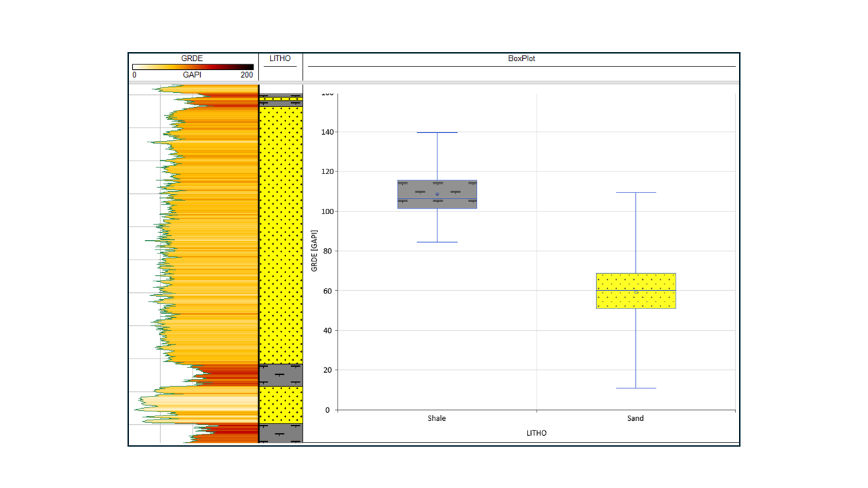The image size is (868, 488).
Task: Select the large yellow sand interval in LITHO track
Action: coord(281,235)
